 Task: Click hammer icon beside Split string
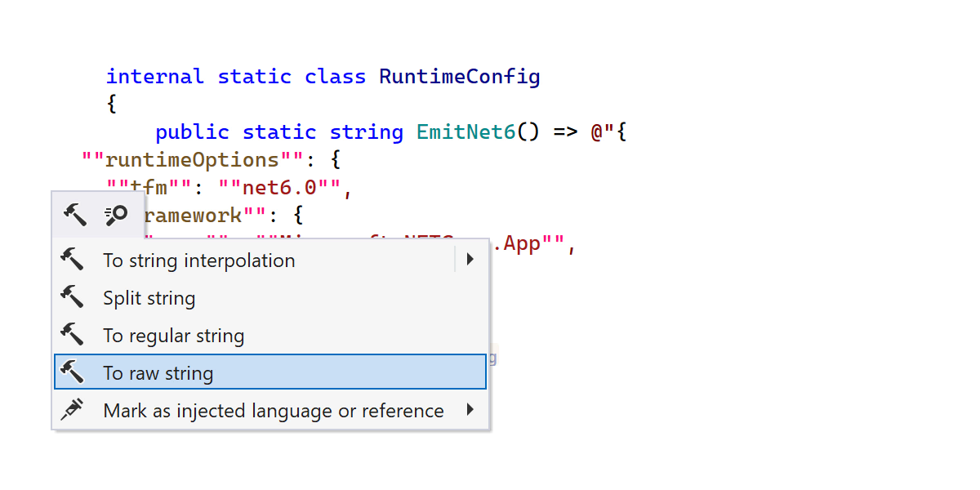coord(73,298)
